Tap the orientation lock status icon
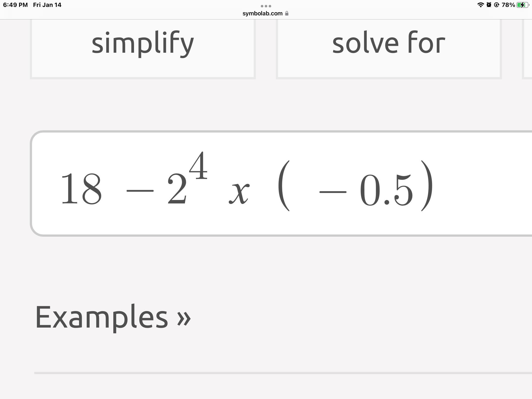This screenshot has height=399, width=532. coord(497,5)
